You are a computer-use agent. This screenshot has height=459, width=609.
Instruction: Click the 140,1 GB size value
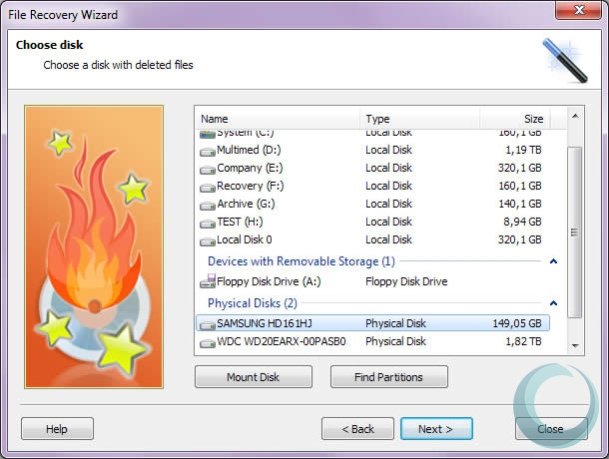(520, 204)
